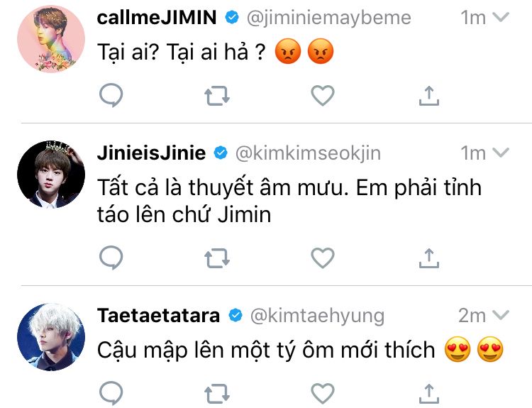Share JinieisJinie's tweet
The image size is (532, 408).
pos(429,258)
